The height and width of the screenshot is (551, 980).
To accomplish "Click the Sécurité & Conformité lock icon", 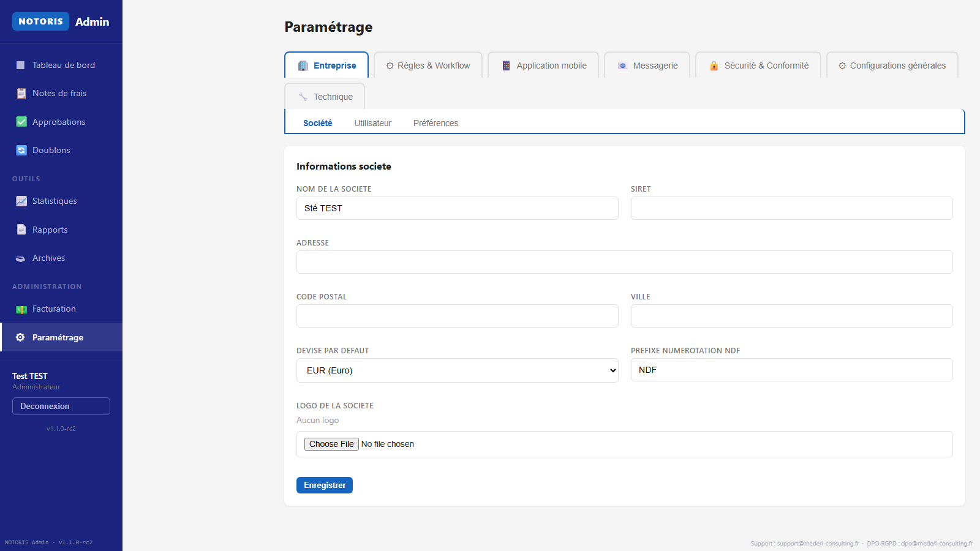I will pyautogui.click(x=714, y=66).
